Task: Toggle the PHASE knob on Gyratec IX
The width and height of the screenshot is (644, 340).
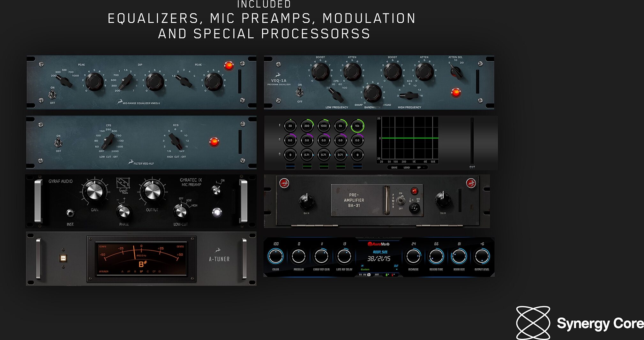Action: [124, 212]
